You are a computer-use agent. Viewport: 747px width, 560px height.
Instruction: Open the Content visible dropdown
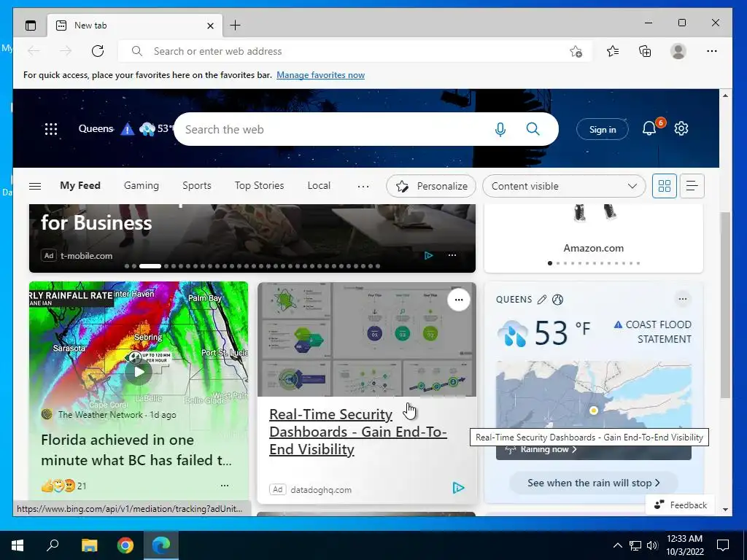point(564,186)
